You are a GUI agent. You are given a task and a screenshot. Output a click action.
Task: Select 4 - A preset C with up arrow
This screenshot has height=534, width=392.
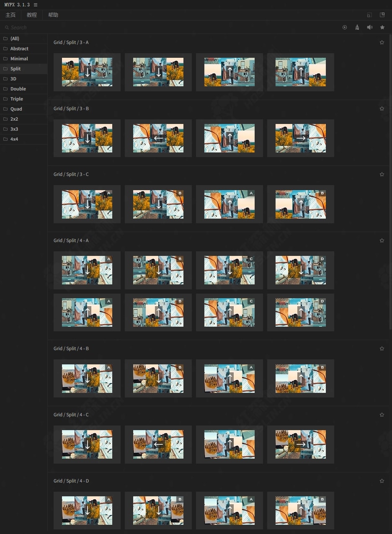230,312
